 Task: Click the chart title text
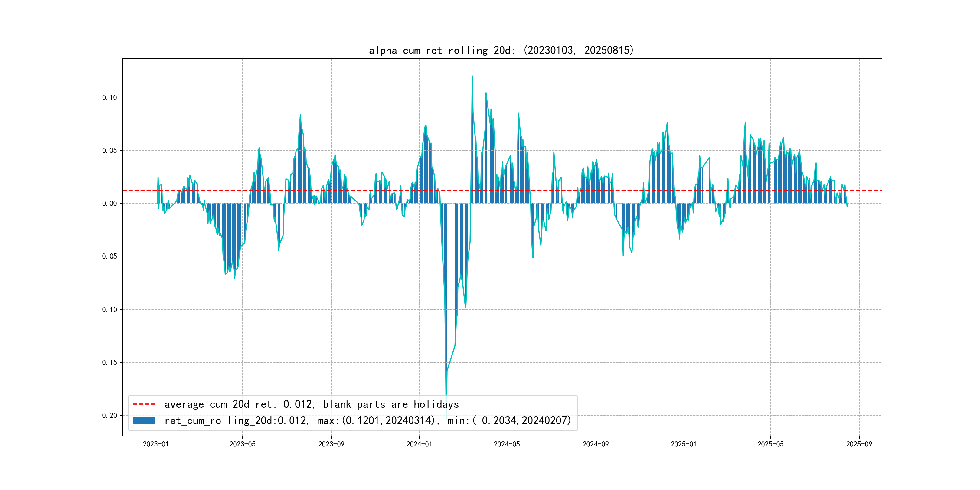pyautogui.click(x=501, y=50)
